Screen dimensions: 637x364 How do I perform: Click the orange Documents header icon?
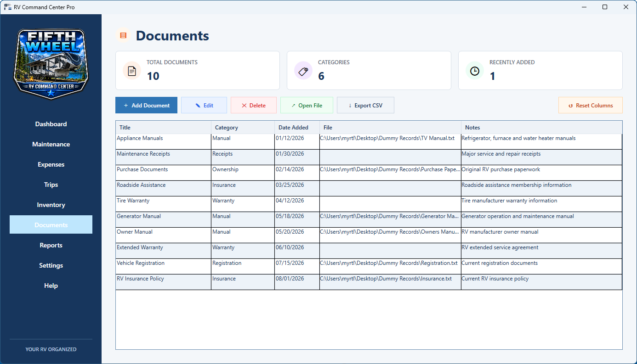tap(123, 35)
